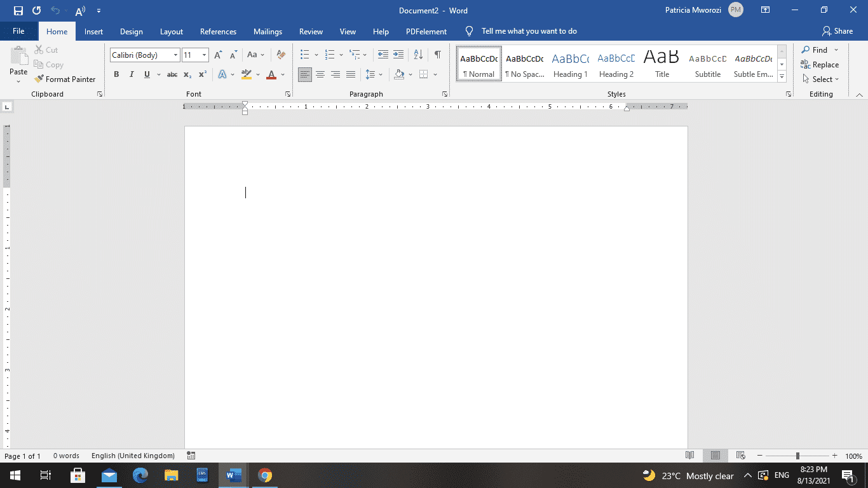Center align the paragraph
Image resolution: width=868 pixels, height=488 pixels.
(320, 74)
